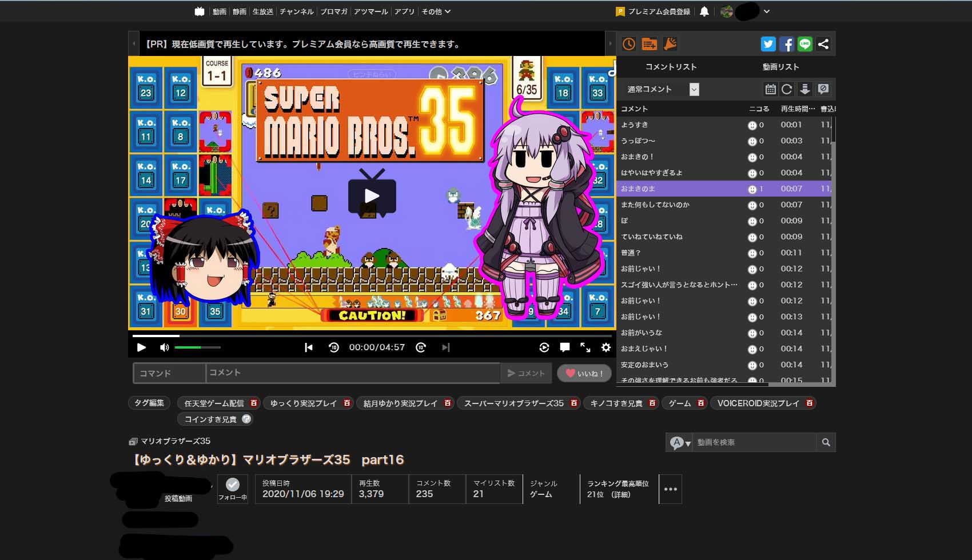Click the フォロー中 follow button
972x560 pixels.
point(233,489)
